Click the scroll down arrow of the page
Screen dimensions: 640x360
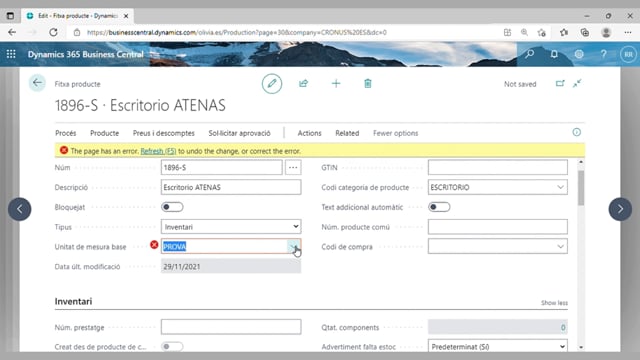point(581,347)
